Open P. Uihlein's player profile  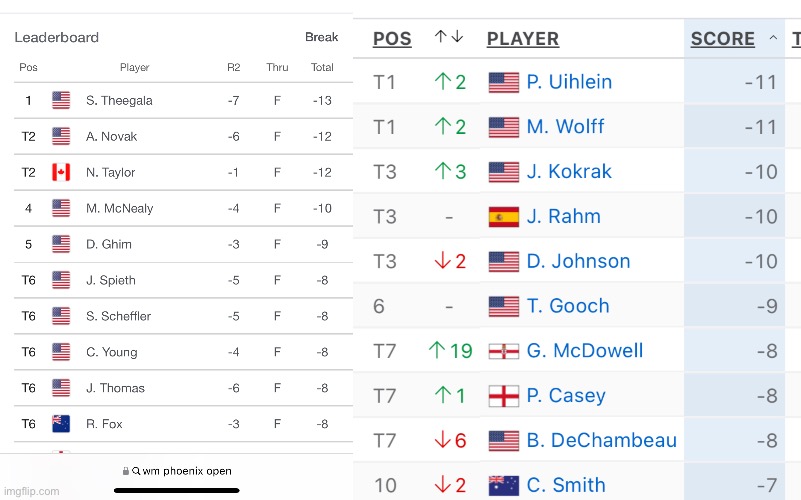569,82
